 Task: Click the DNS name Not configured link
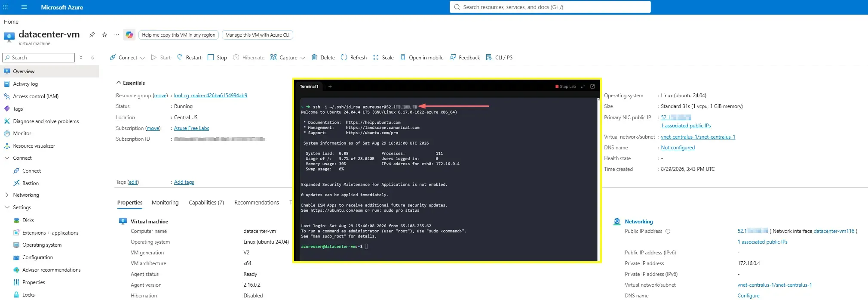tap(678, 148)
